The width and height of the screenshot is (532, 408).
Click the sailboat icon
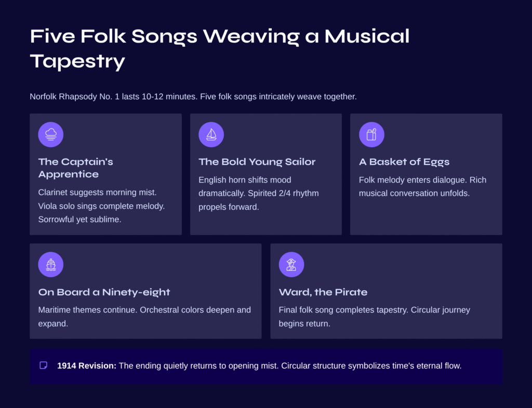[x=211, y=135]
